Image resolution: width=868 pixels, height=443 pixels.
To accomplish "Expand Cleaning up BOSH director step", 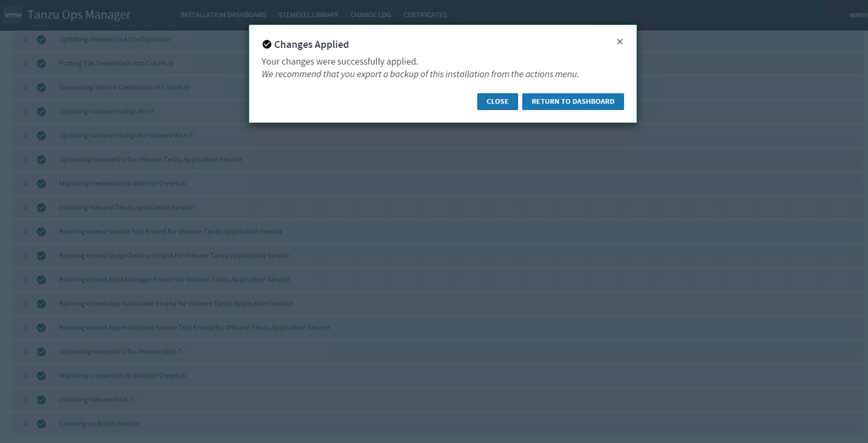I will pyautogui.click(x=25, y=423).
